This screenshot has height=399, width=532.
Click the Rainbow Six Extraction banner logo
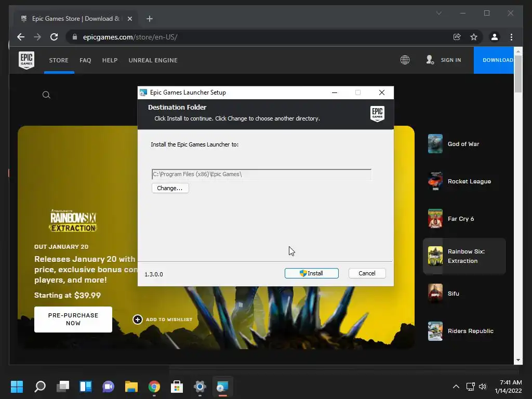tap(73, 220)
